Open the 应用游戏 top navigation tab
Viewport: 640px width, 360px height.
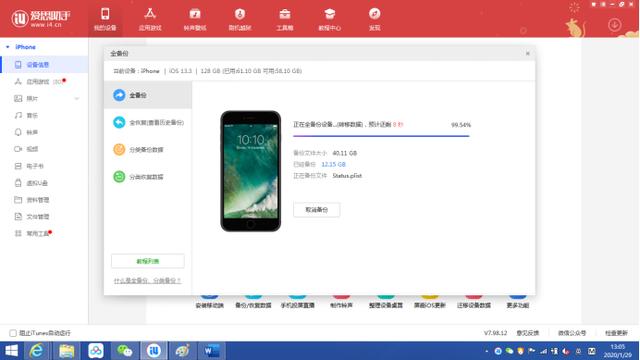click(x=150, y=19)
